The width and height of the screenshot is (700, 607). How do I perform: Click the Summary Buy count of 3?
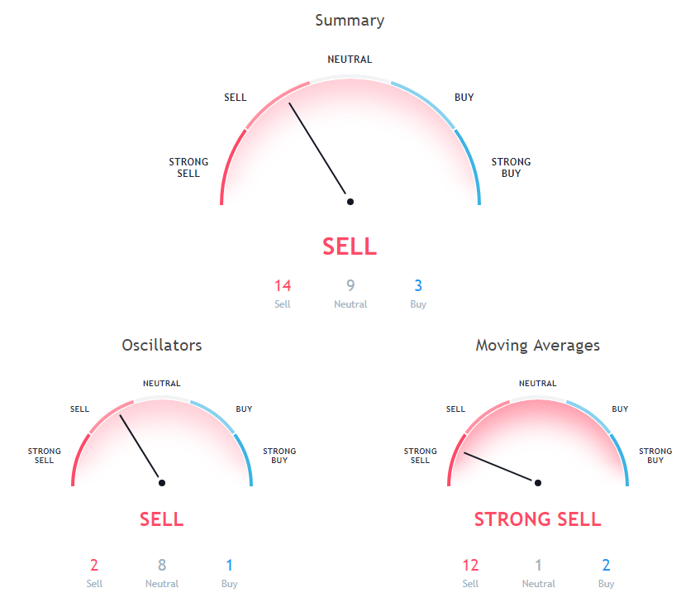(x=418, y=286)
